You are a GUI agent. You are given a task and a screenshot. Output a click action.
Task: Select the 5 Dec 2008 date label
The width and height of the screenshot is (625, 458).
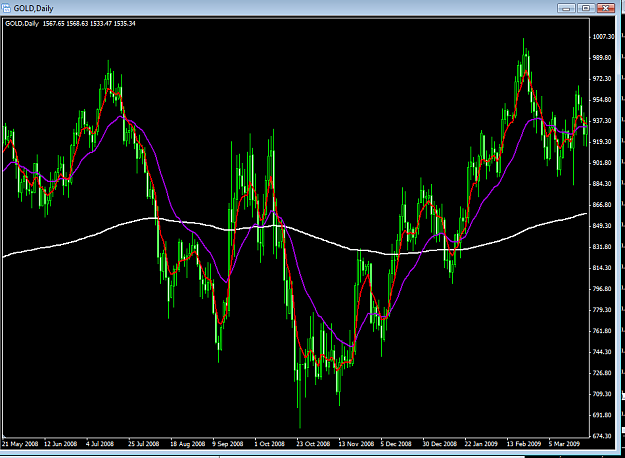(396, 444)
